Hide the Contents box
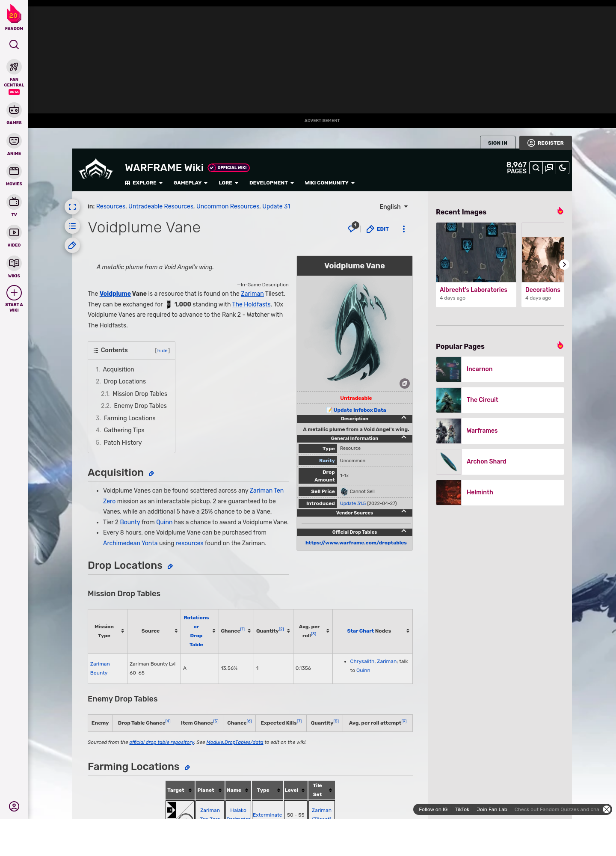This screenshot has width=616, height=856. [x=163, y=351]
